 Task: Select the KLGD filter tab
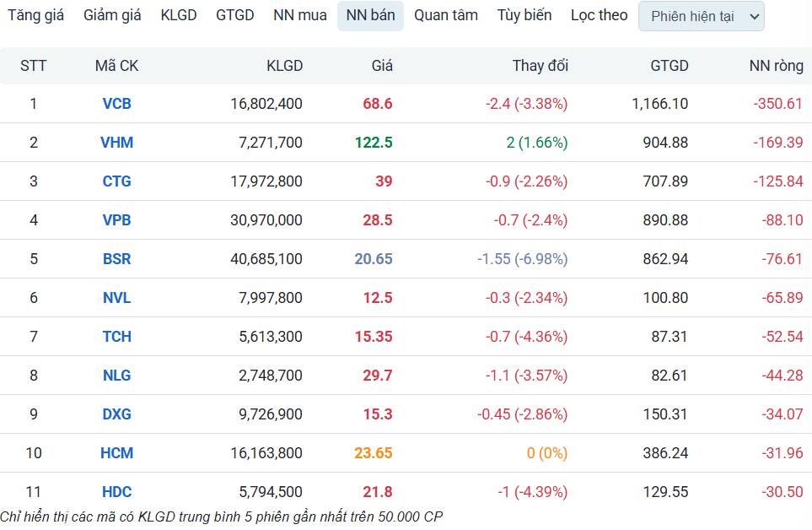click(x=179, y=15)
